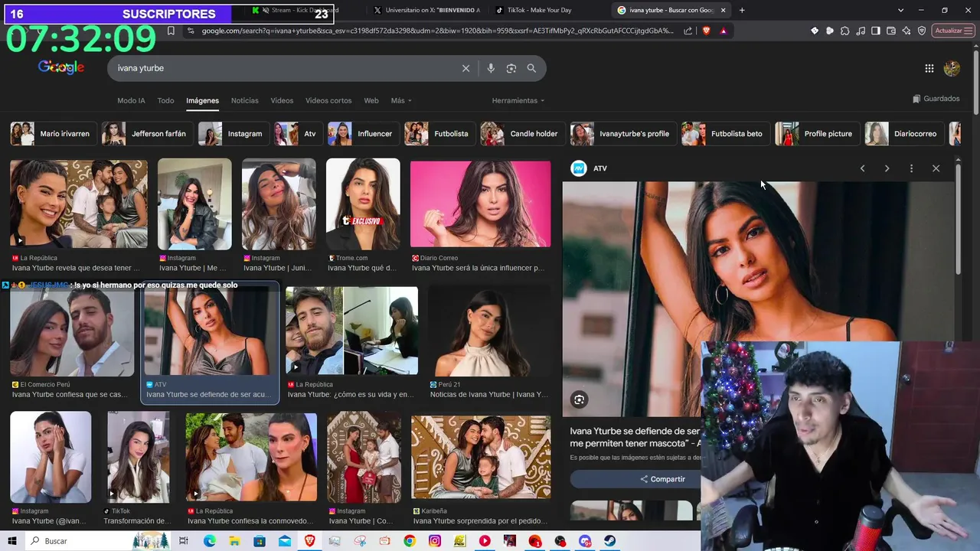Select the Ivanayturbe's profile chip
This screenshot has height=551, width=980.
pos(623,134)
